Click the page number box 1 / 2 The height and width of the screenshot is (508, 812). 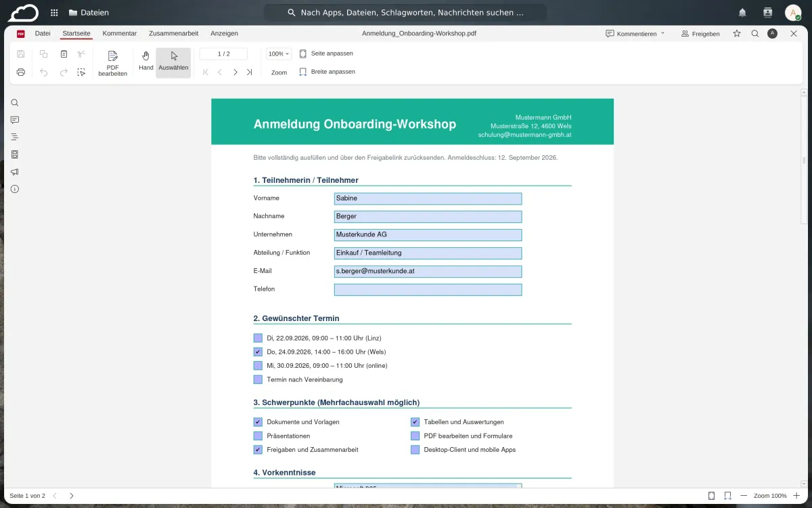tap(224, 54)
